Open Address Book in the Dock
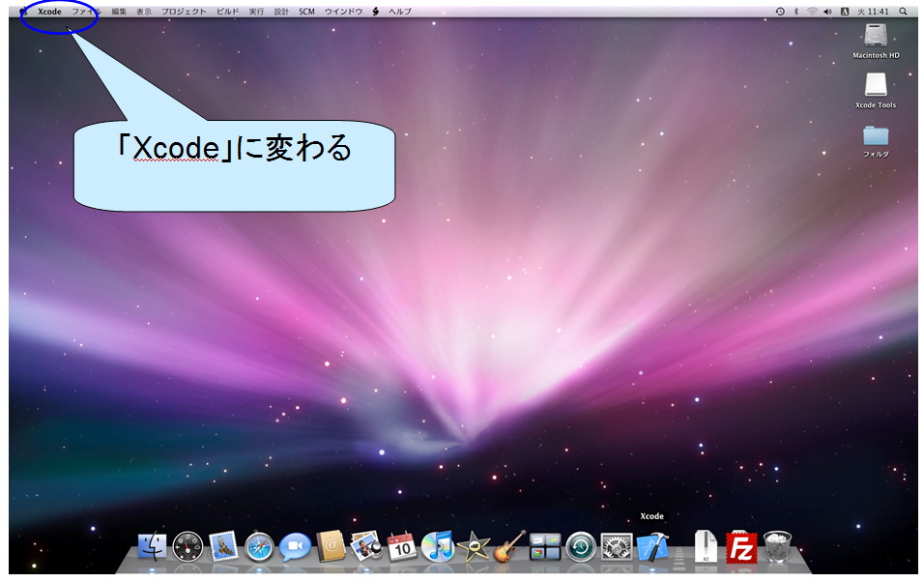924x582 pixels. point(331,546)
